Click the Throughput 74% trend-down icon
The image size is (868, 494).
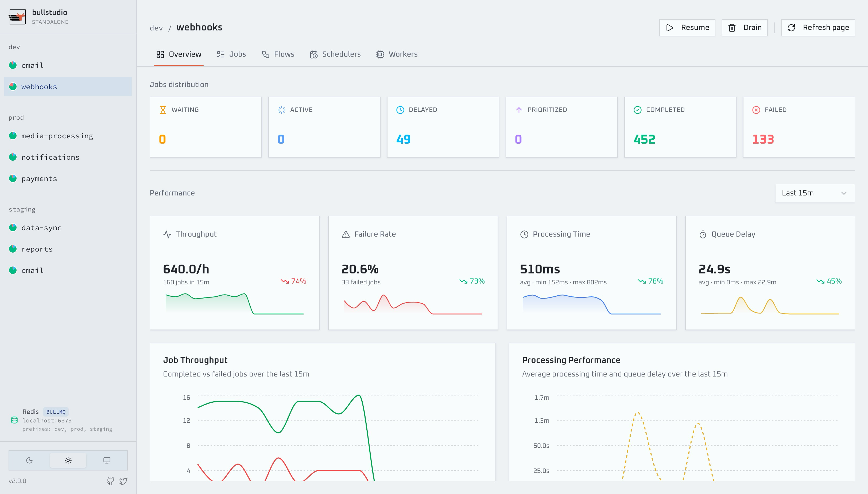(285, 281)
